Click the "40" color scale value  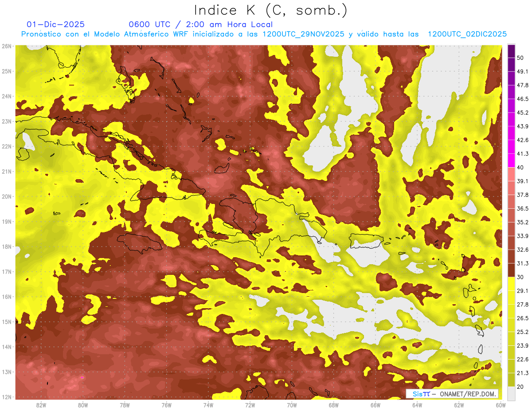tap(520, 168)
